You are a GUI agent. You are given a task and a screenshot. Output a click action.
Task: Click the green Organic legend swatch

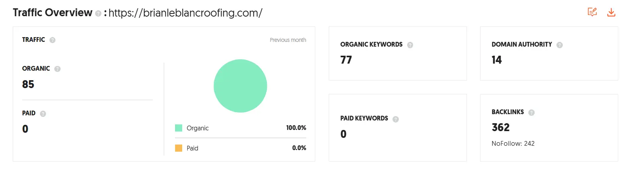(x=179, y=128)
